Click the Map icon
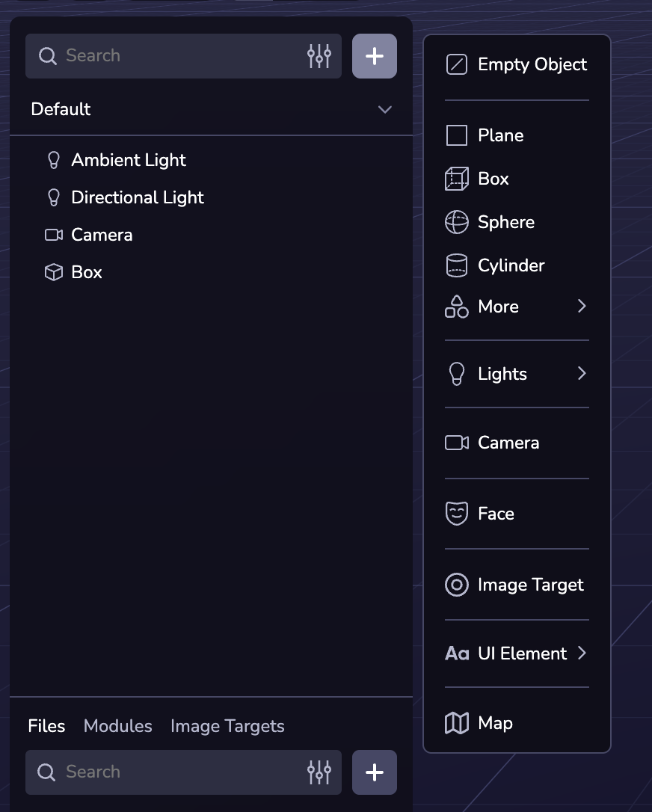The height and width of the screenshot is (812, 652). pyautogui.click(x=456, y=723)
